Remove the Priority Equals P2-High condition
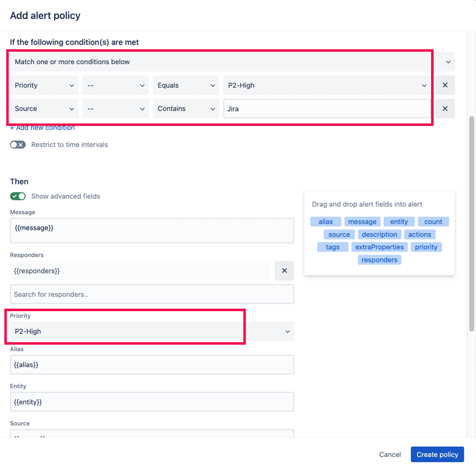 (445, 85)
